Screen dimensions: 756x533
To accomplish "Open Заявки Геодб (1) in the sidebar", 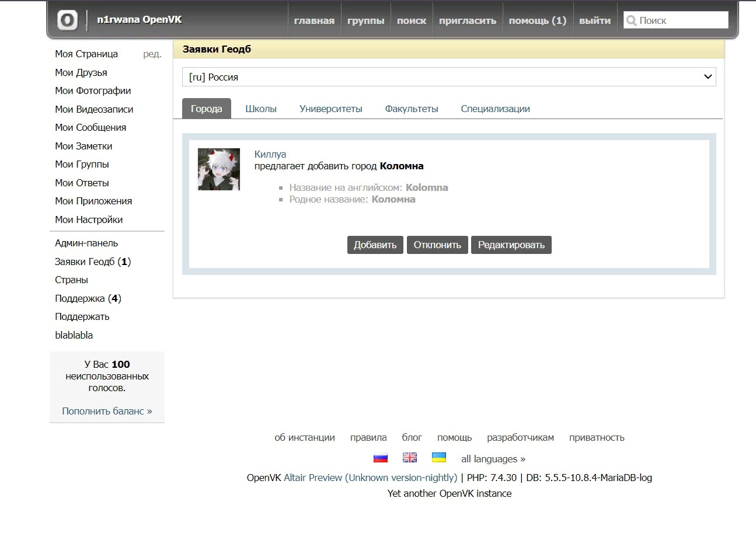I will click(93, 262).
